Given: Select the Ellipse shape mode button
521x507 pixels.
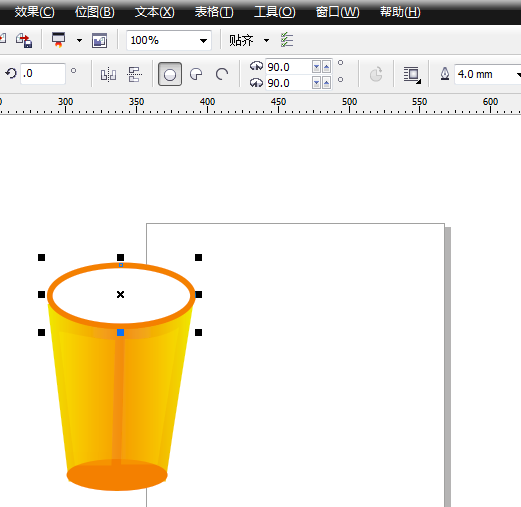Looking at the screenshot, I should (170, 74).
